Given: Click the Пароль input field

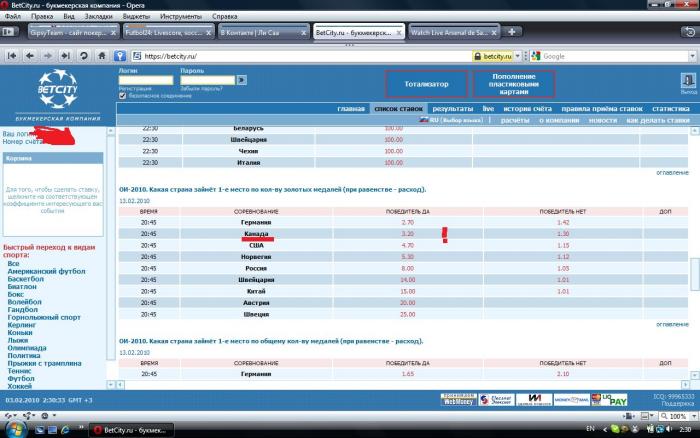Looking at the screenshot, I should [x=207, y=80].
